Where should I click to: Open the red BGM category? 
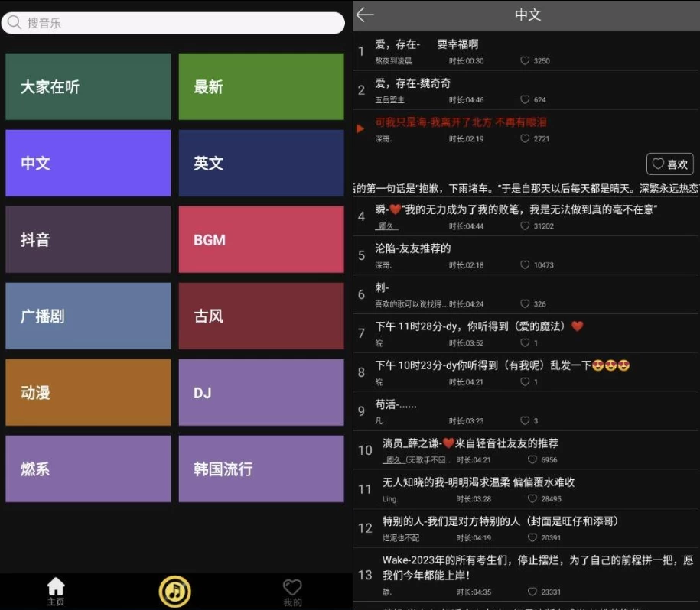coord(261,240)
